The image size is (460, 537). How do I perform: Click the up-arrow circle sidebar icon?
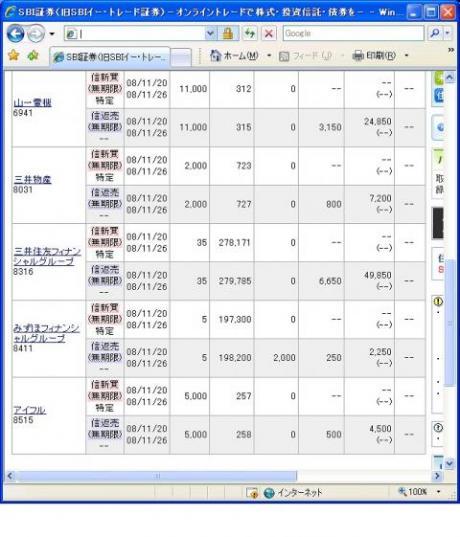[438, 428]
